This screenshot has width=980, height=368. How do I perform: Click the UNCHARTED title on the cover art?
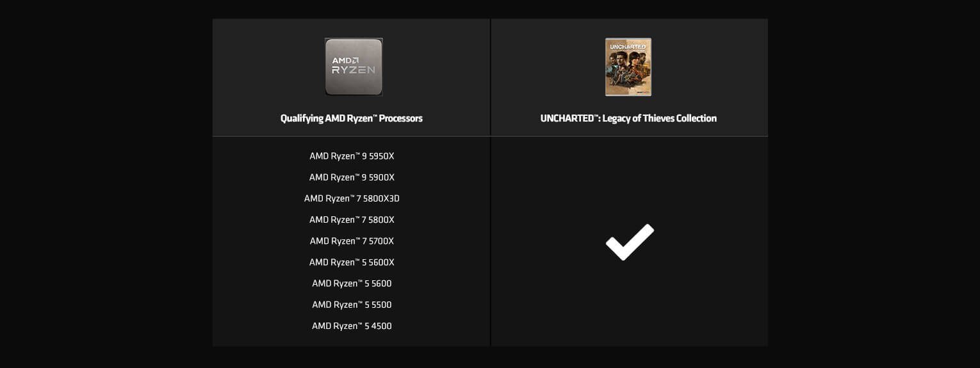[x=628, y=47]
